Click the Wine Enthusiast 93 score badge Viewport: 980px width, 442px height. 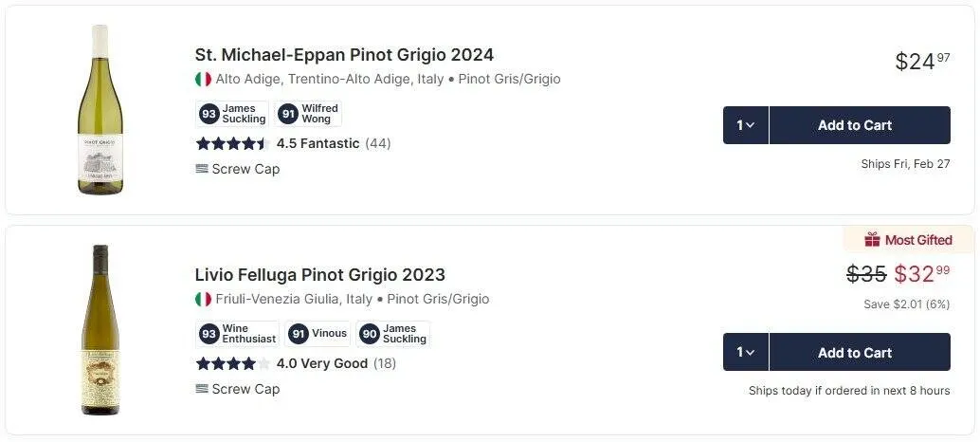[x=237, y=334]
